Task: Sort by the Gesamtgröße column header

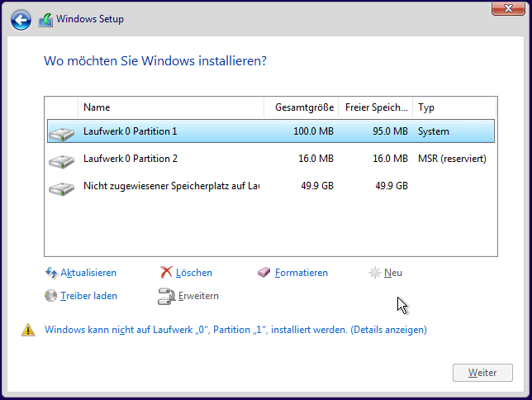Action: coord(302,107)
